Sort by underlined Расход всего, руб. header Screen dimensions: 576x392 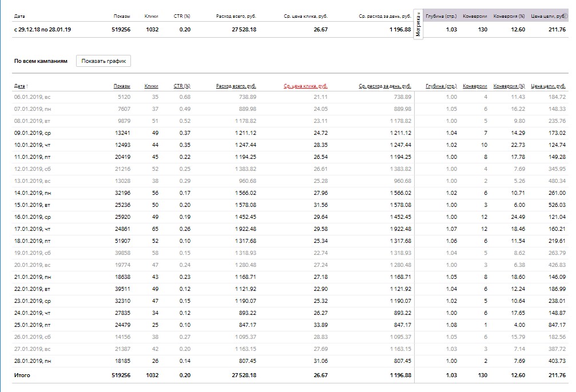point(236,86)
